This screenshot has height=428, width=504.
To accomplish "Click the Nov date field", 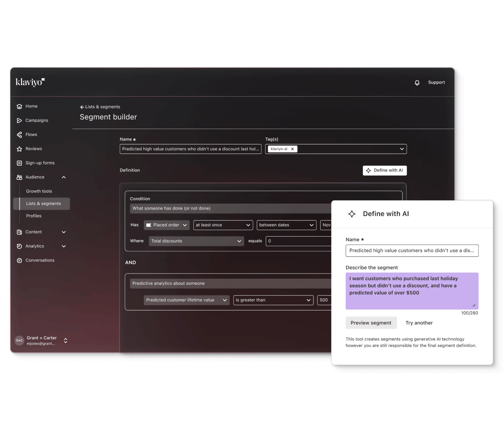I will [x=326, y=225].
